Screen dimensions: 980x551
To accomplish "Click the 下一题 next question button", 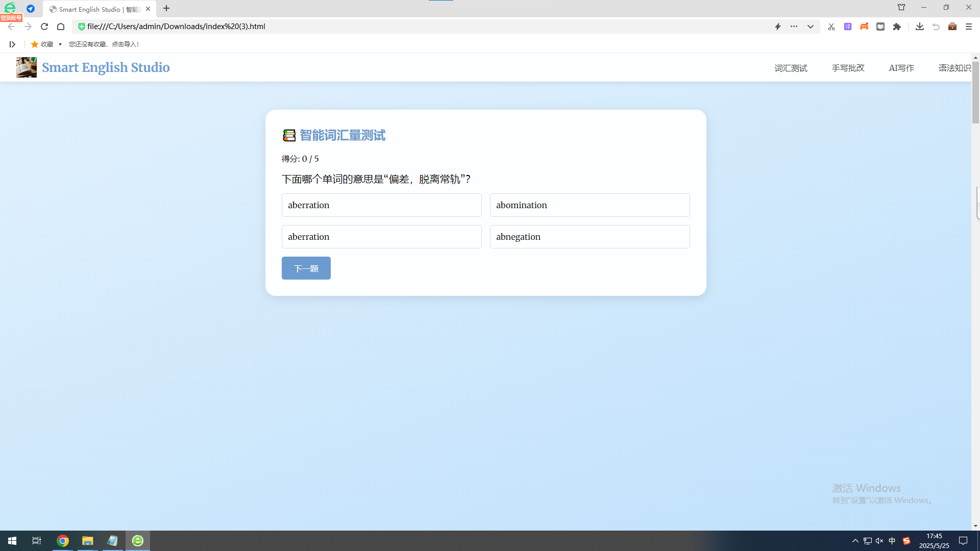I will click(x=306, y=268).
